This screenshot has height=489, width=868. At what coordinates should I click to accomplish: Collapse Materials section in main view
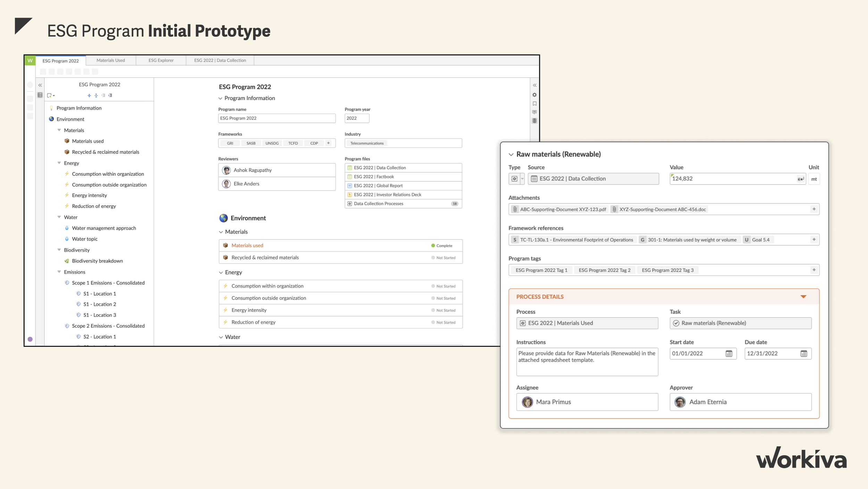pos(221,232)
